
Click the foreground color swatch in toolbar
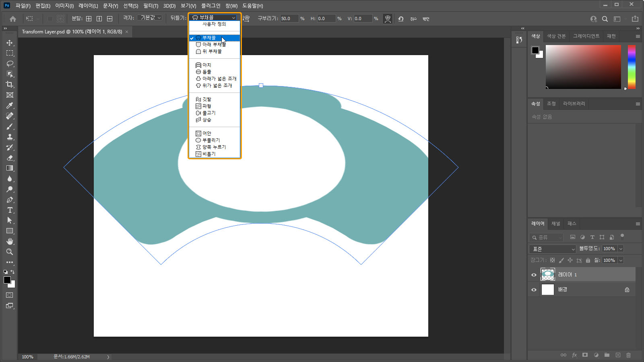[7, 280]
